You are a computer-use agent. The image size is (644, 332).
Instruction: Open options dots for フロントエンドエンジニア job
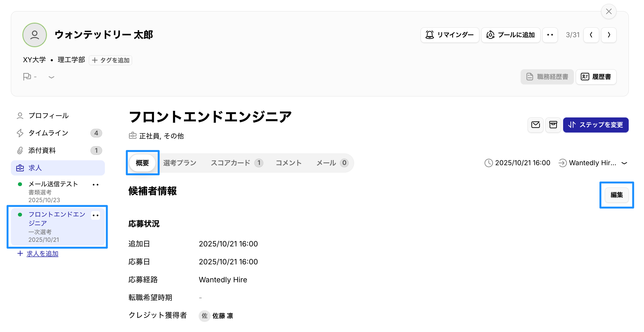[95, 215]
